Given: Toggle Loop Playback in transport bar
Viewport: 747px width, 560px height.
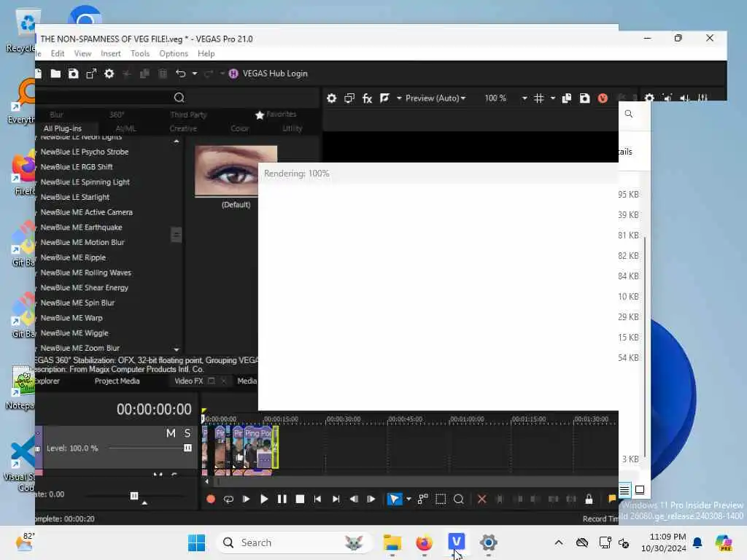Looking at the screenshot, I should [x=228, y=499].
